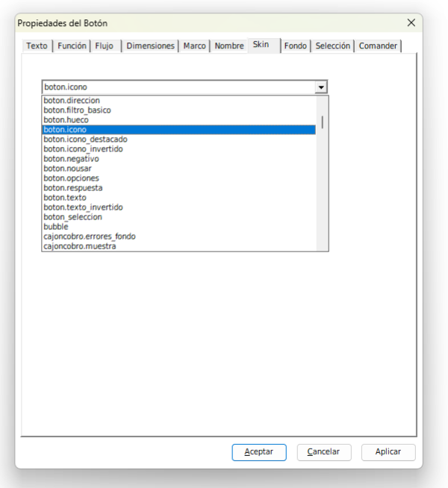Choose cajoncobro.muestra entry
The width and height of the screenshot is (448, 488).
pos(179,246)
